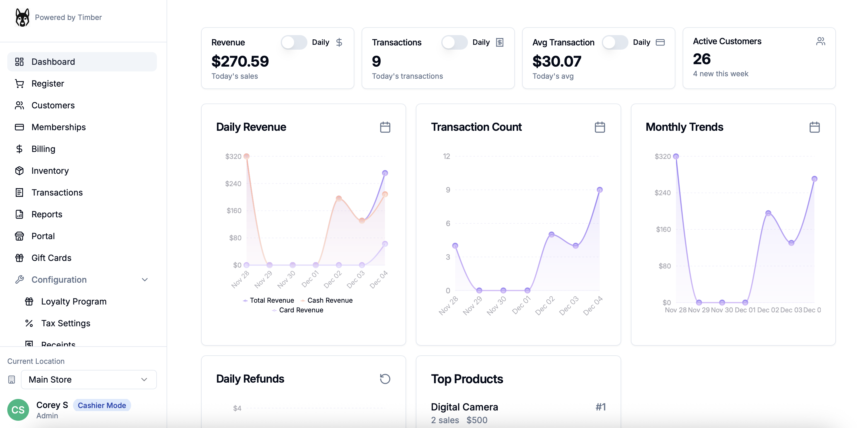868x428 pixels.
Task: Select the Customers icon in sidebar
Action: [19, 105]
